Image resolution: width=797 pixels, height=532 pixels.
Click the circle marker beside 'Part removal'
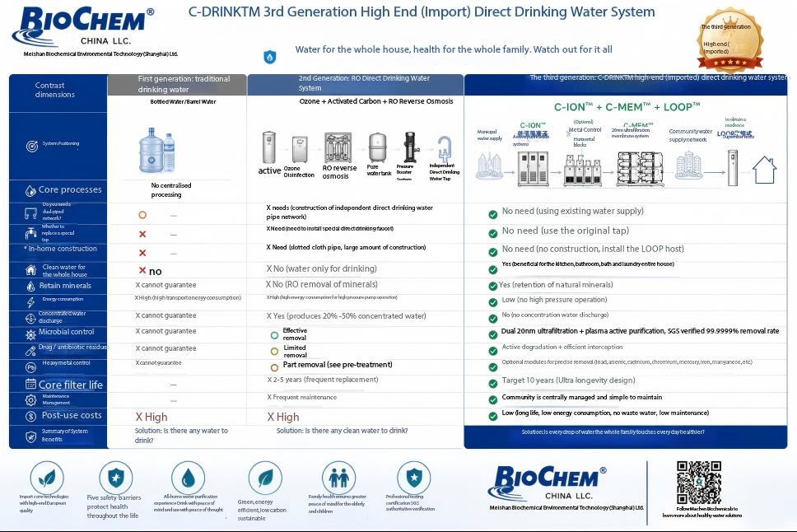[x=274, y=367]
